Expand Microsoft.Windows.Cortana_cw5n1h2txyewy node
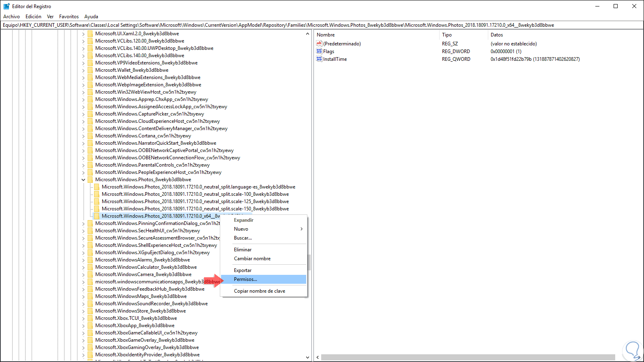The height and width of the screenshot is (362, 644). click(84, 136)
